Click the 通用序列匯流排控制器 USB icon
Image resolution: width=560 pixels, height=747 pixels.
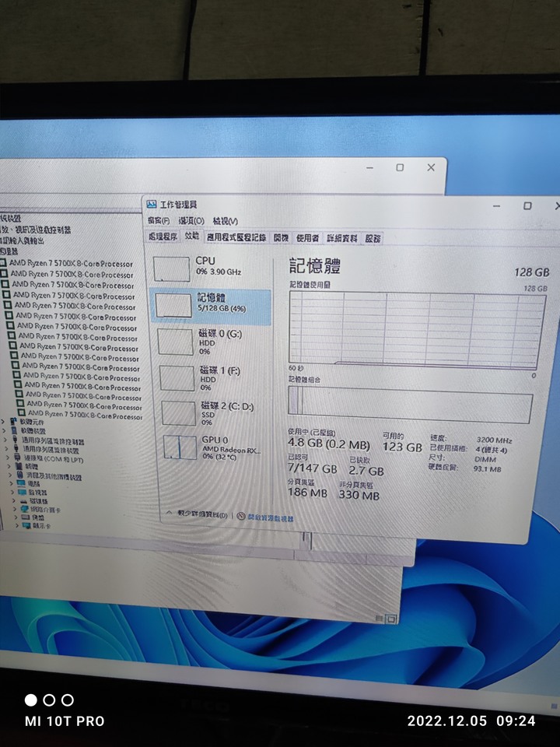click(x=16, y=440)
